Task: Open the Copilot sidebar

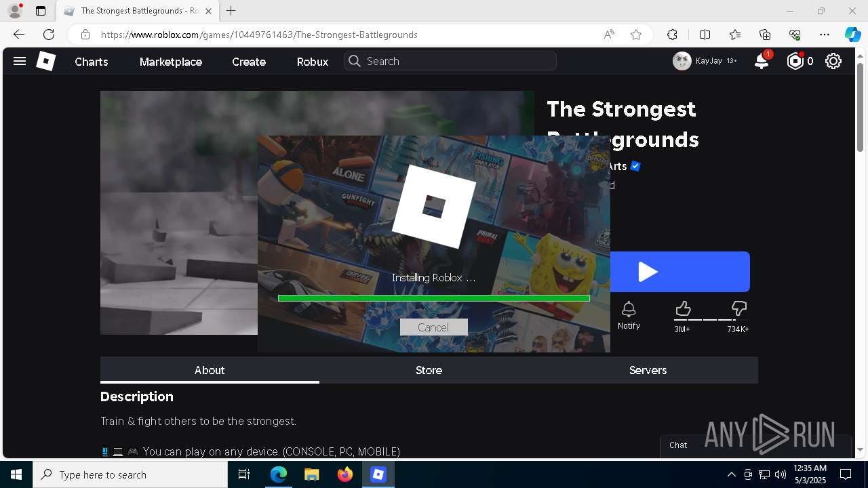Action: point(852,35)
